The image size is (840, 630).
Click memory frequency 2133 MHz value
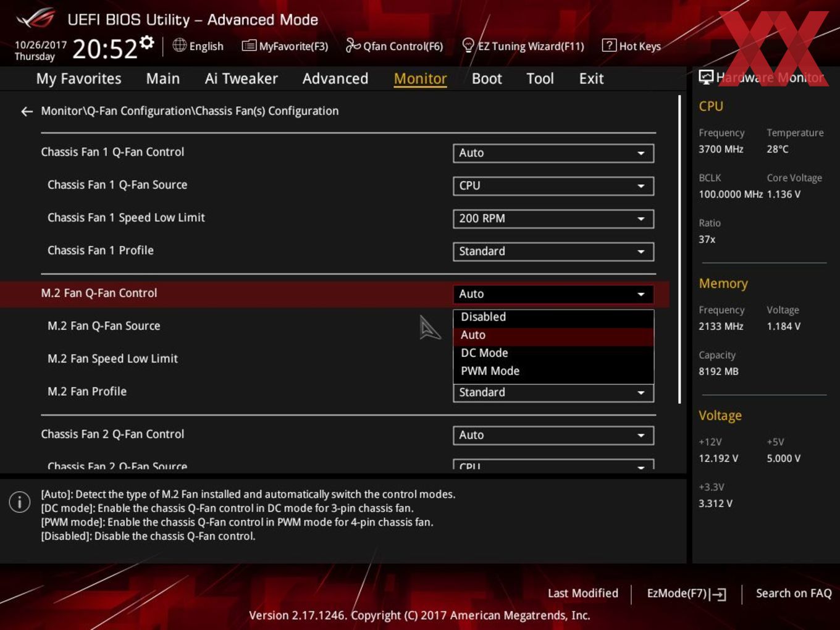pyautogui.click(x=721, y=327)
